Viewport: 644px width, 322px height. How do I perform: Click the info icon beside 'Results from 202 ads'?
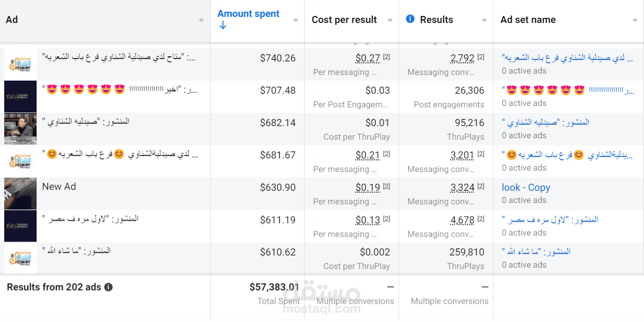(x=108, y=287)
